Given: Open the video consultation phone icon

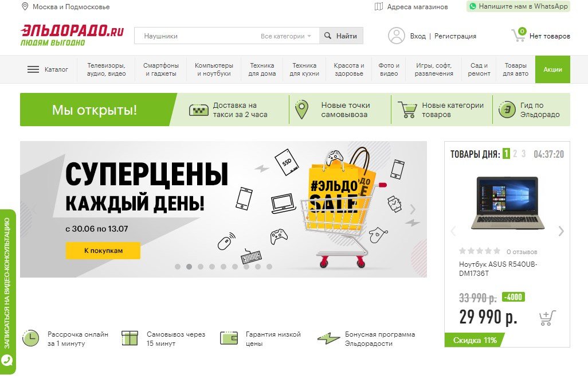Looking at the screenshot, I should (7, 361).
